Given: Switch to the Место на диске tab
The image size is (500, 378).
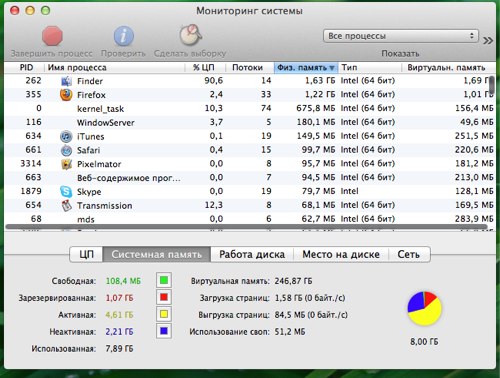Looking at the screenshot, I should click(x=341, y=254).
